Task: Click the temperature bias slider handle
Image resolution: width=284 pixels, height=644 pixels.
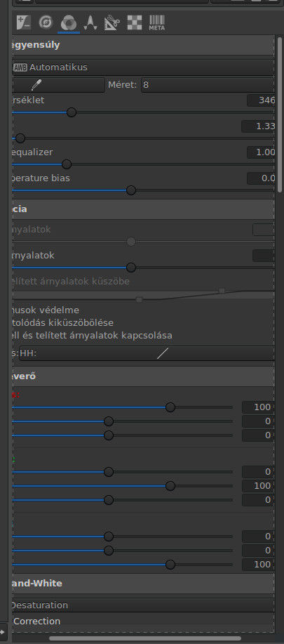Action: pyautogui.click(x=131, y=190)
